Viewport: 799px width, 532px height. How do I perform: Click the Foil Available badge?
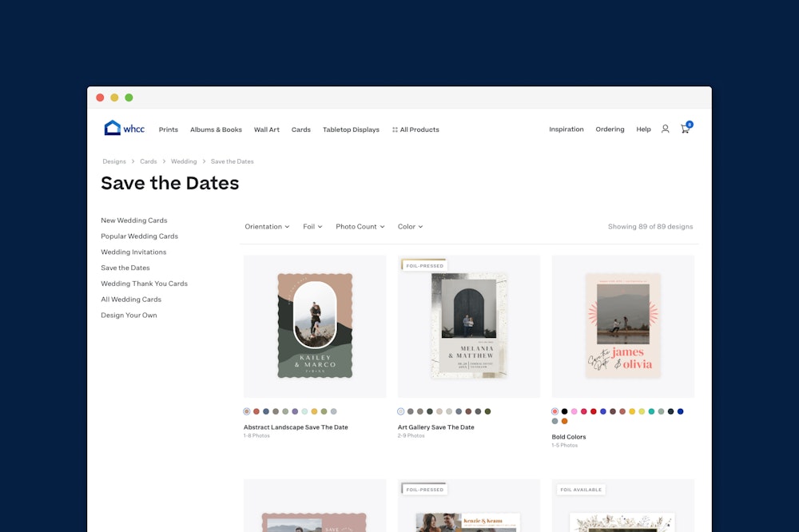pos(581,490)
